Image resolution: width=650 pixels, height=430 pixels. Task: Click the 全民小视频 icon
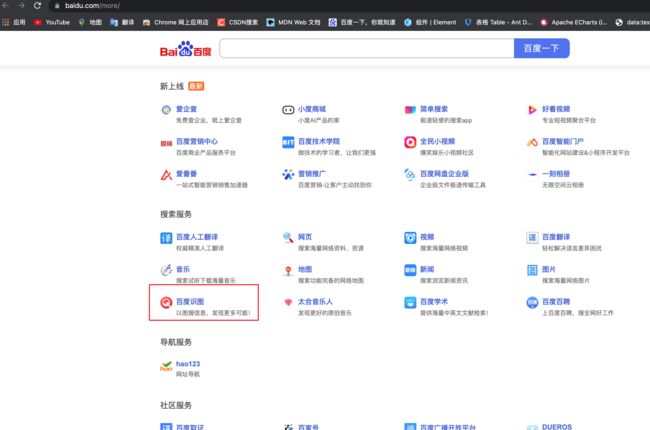[410, 142]
